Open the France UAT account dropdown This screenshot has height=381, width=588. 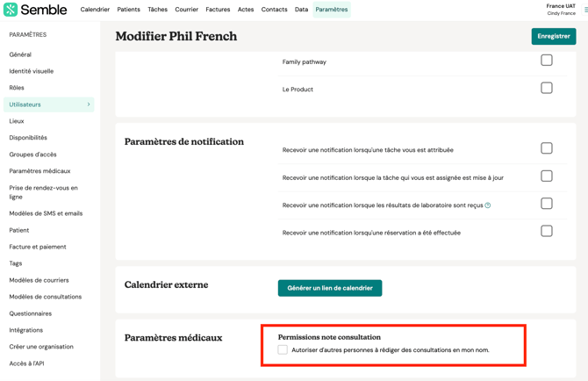click(x=561, y=10)
